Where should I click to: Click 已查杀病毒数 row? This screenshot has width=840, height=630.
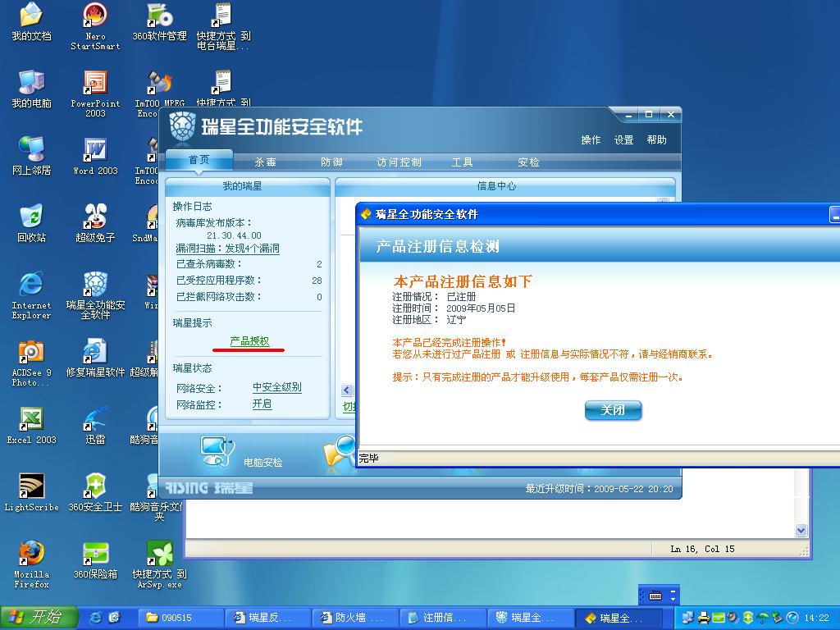click(249, 264)
